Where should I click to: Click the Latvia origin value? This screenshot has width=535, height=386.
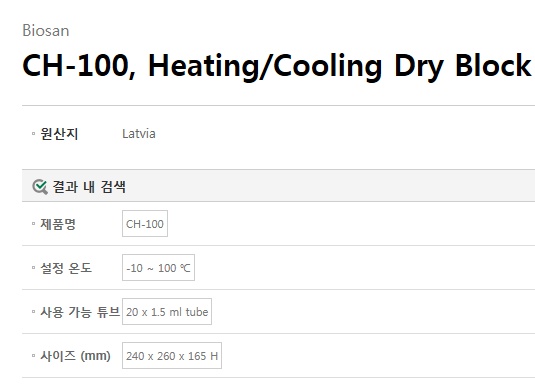coord(139,133)
